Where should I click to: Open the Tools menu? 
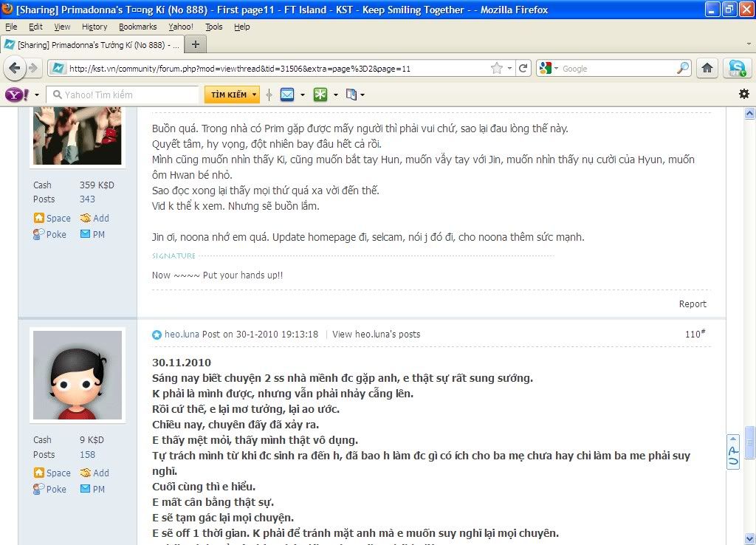click(x=214, y=27)
